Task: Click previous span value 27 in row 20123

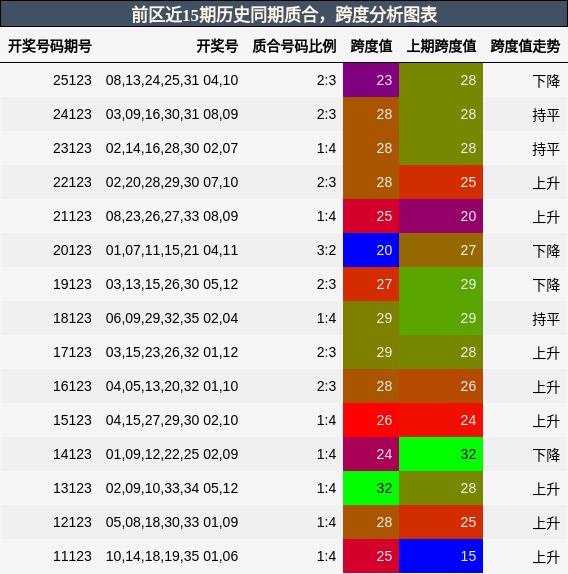Action: (x=441, y=250)
